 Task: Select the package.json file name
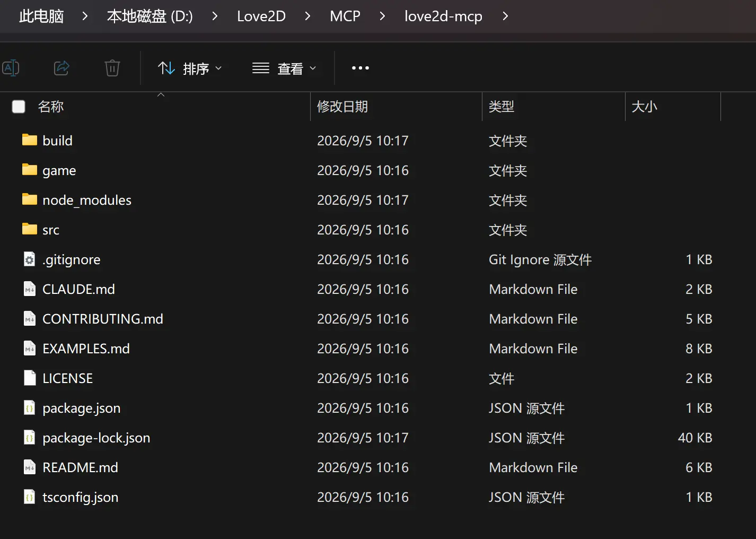click(x=82, y=408)
